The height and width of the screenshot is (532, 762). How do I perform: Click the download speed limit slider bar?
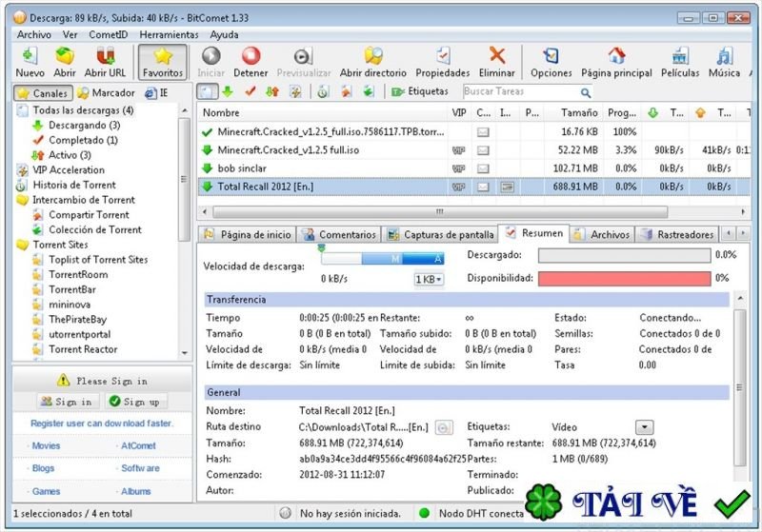(x=382, y=259)
